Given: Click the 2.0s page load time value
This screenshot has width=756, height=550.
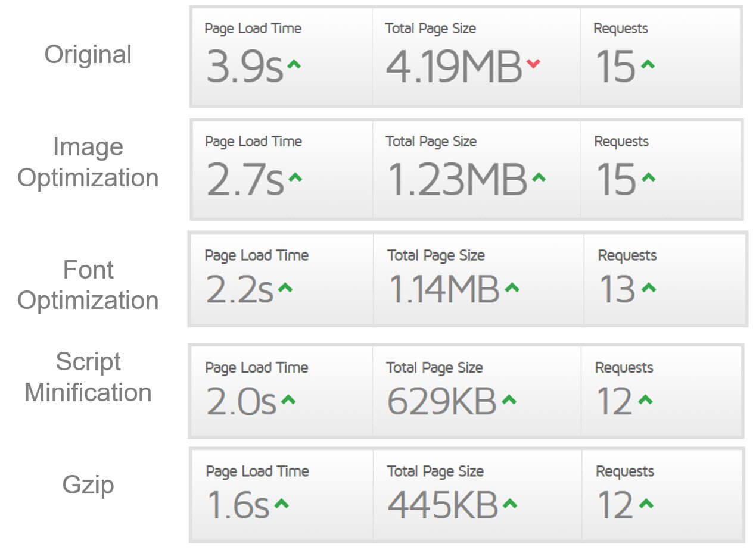Looking at the screenshot, I should [241, 402].
